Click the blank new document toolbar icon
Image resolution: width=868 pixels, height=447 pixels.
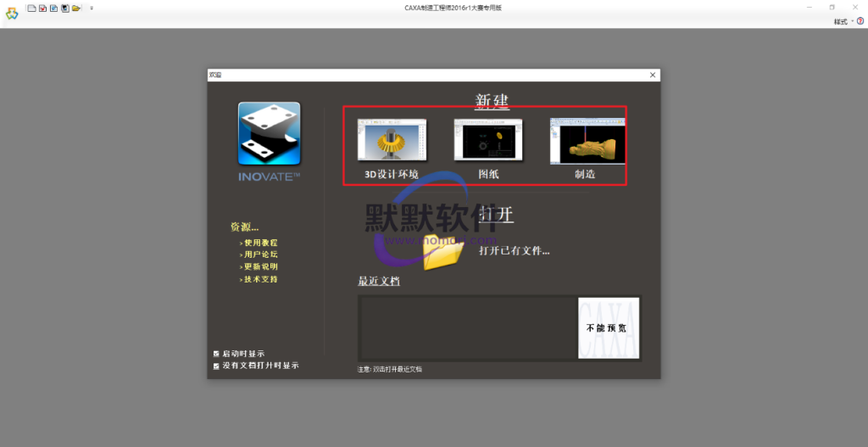(31, 8)
